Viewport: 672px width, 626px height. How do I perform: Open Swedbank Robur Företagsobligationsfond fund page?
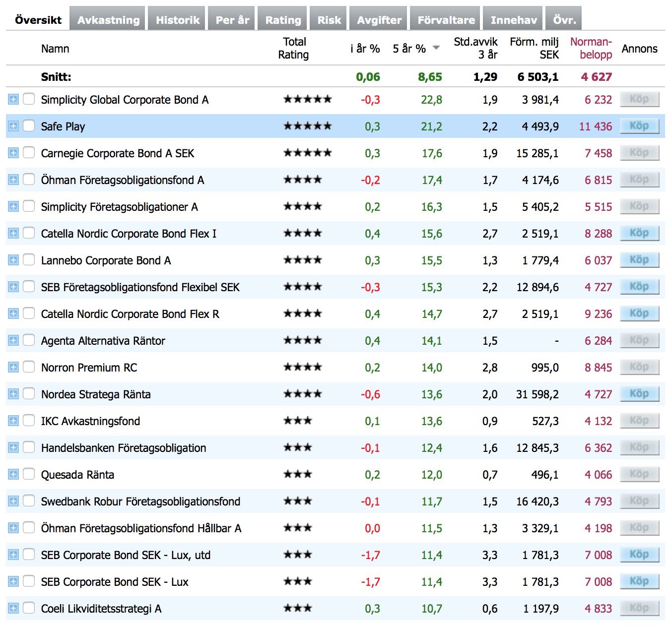[x=140, y=501]
